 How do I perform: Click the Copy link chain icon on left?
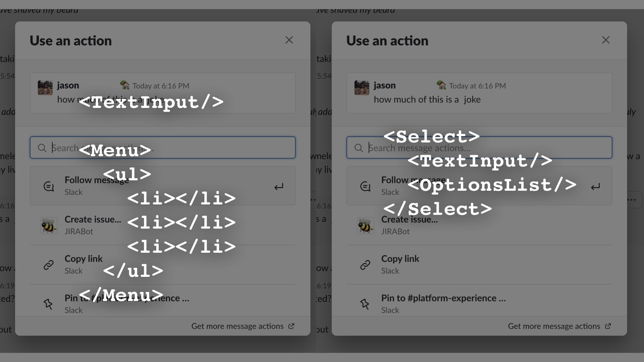click(x=49, y=265)
